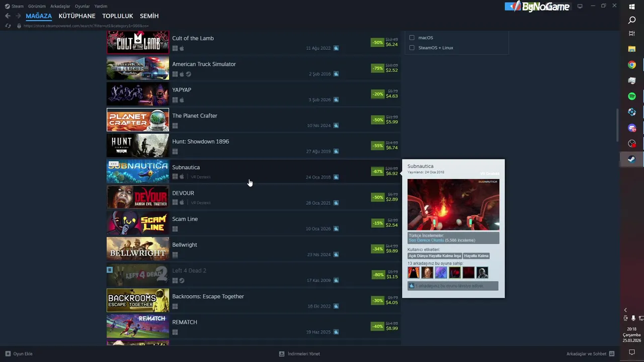The height and width of the screenshot is (362, 644).
Task: Click Açık Dünya Hayatta Kalma İnşa tag
Action: [x=435, y=256]
